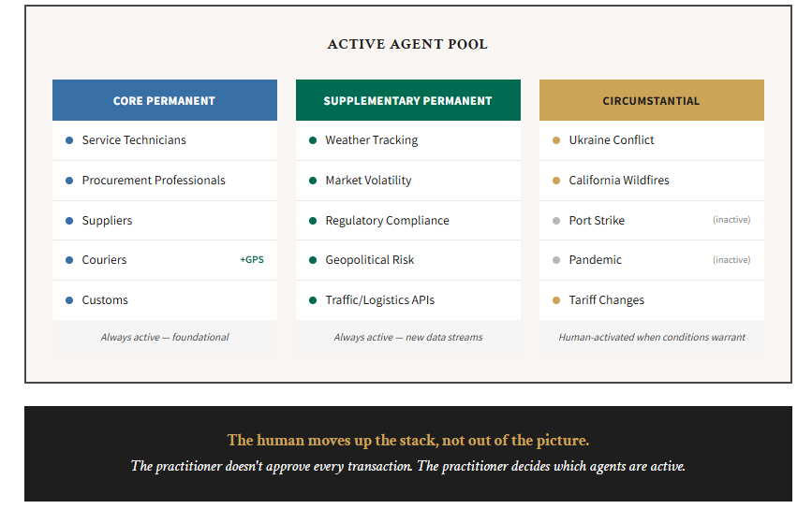
Task: Click the green dot beside Geopolitical Risk
Action: pos(313,260)
